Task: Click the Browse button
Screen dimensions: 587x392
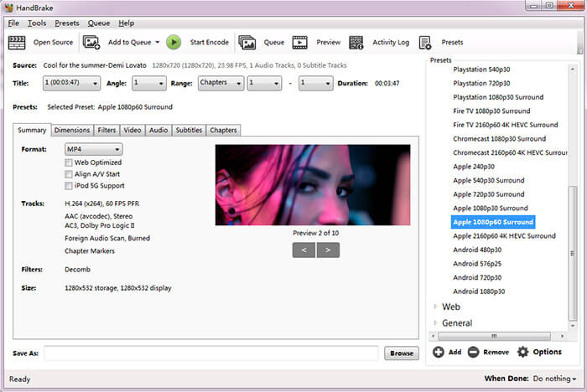Action: (401, 353)
